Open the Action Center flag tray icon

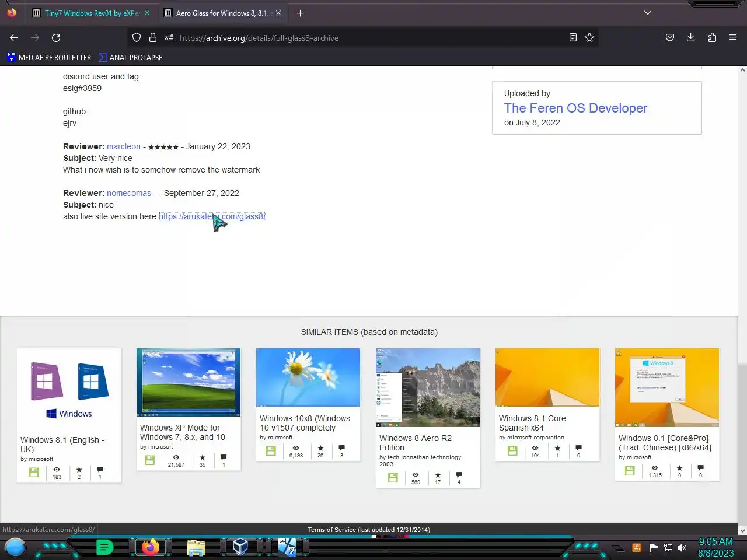pyautogui.click(x=654, y=548)
